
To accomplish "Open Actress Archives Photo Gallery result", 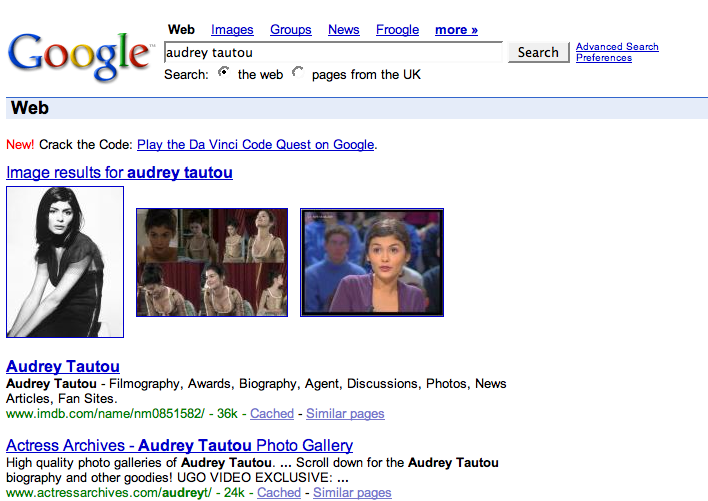I will point(180,445).
